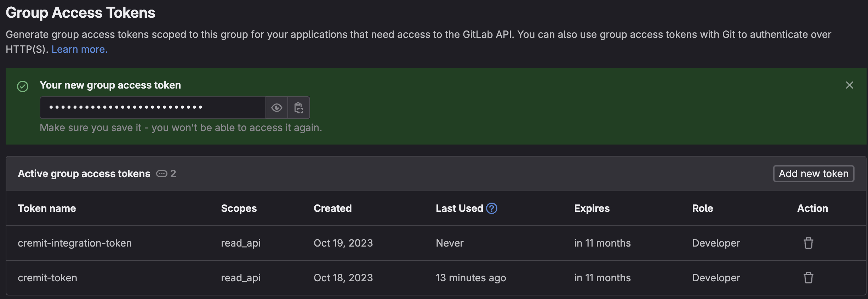Open the Learn more link

click(79, 49)
